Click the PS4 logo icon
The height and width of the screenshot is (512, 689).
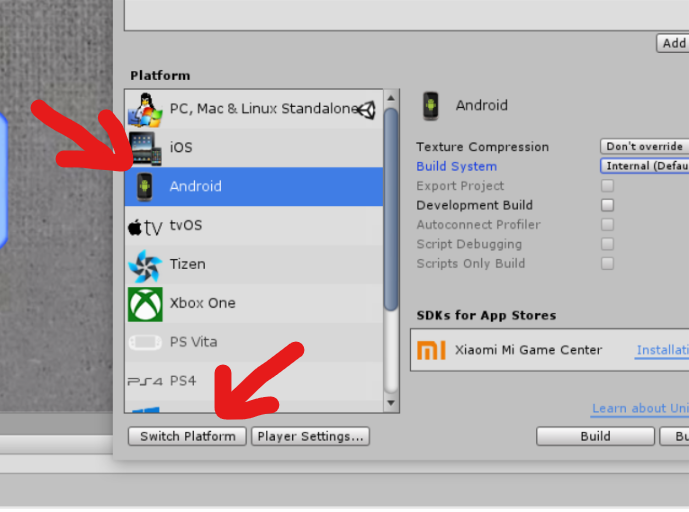145,381
